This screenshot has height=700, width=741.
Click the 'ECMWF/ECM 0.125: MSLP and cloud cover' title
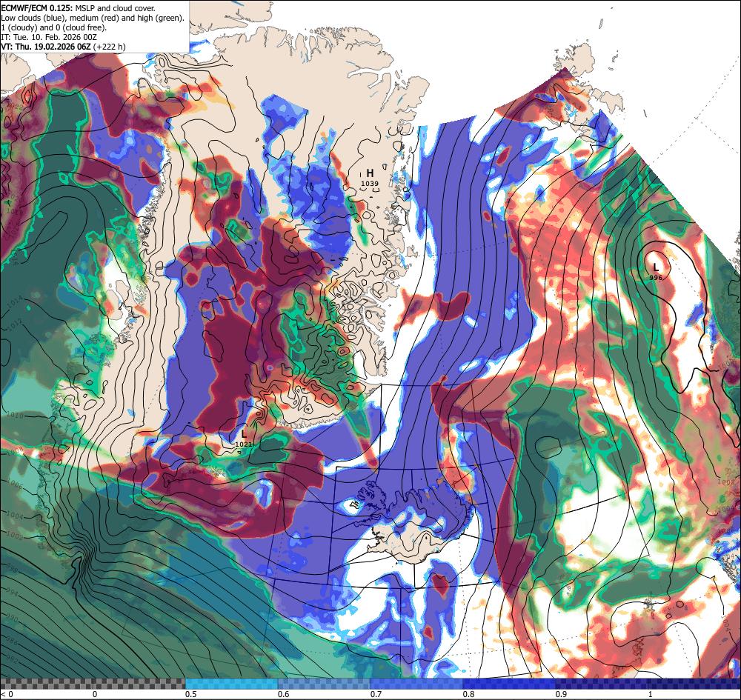pyautogui.click(x=78, y=8)
